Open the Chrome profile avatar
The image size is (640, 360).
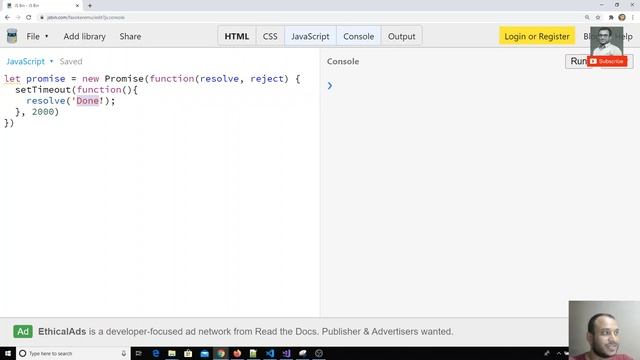(x=622, y=18)
